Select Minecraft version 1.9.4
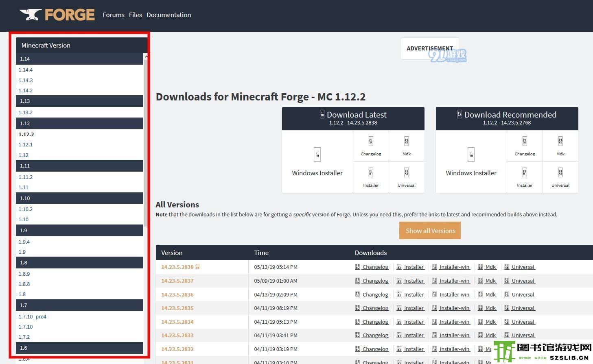Viewport: 593px width, 364px height. click(24, 242)
